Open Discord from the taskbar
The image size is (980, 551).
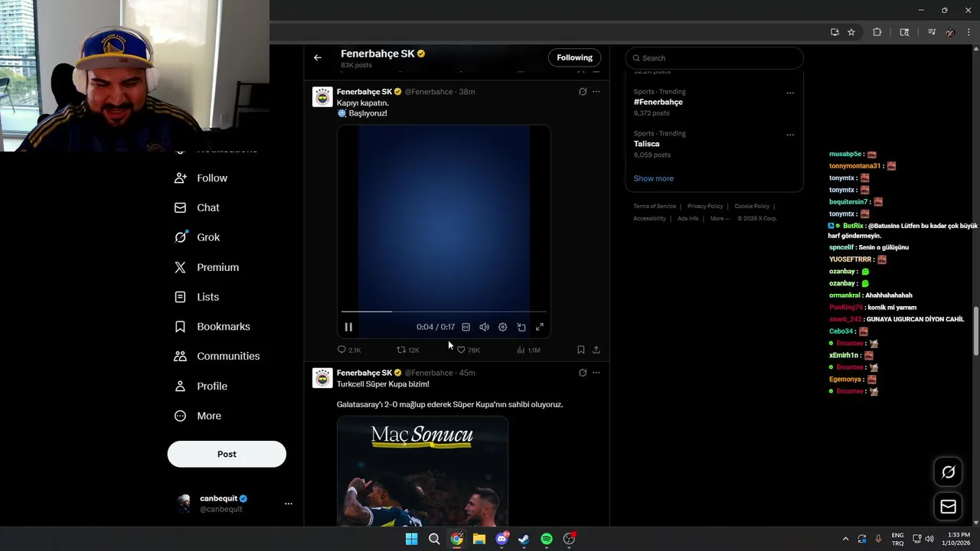point(501,539)
